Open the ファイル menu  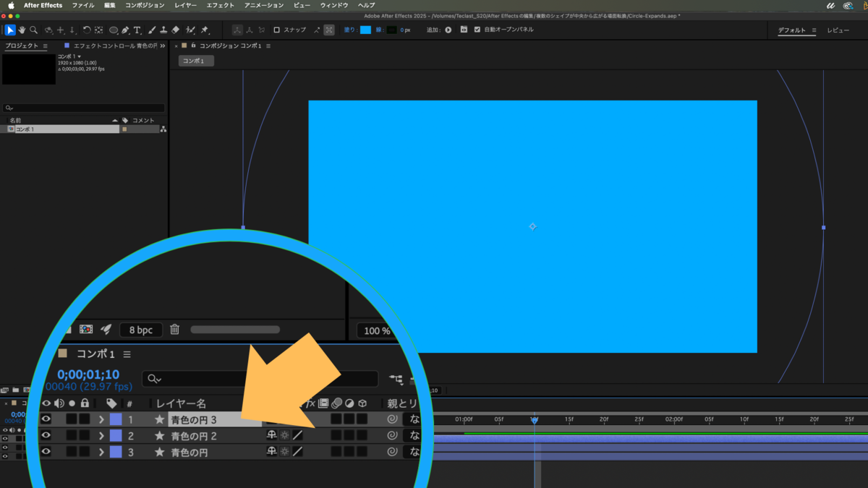click(83, 5)
